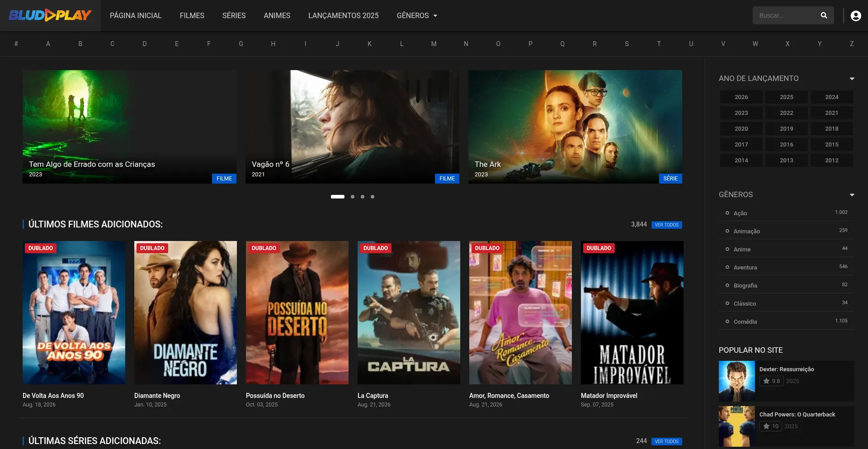This screenshot has height=449, width=868.
Task: Select the first carousel indicator
Action: (x=338, y=197)
